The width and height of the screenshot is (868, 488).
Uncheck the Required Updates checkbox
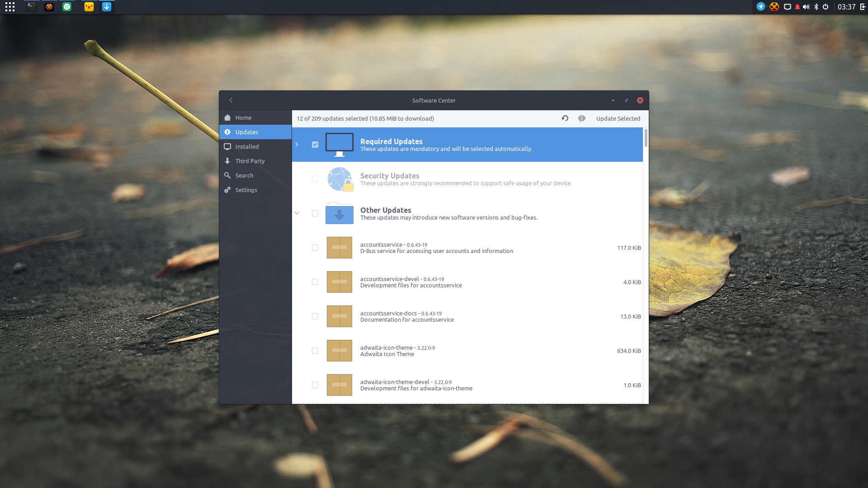pos(315,145)
